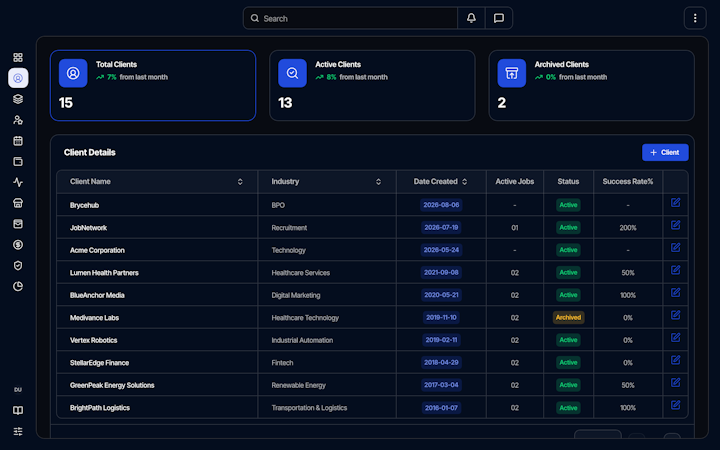Sort by Industry column arrows
720x450 pixels.
coord(378,182)
